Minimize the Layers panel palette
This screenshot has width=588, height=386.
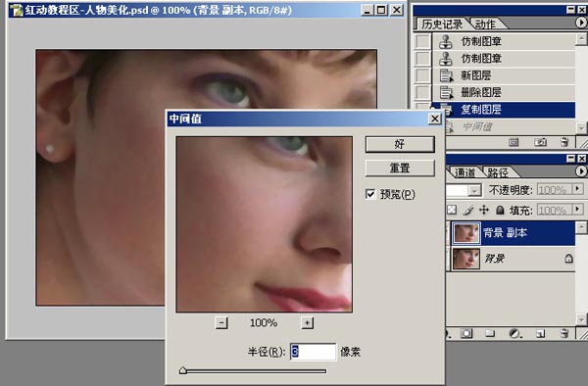tap(570, 159)
